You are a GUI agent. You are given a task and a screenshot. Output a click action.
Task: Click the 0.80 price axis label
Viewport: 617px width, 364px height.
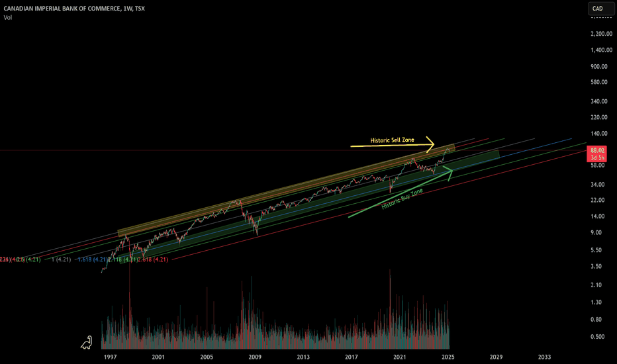coord(596,320)
